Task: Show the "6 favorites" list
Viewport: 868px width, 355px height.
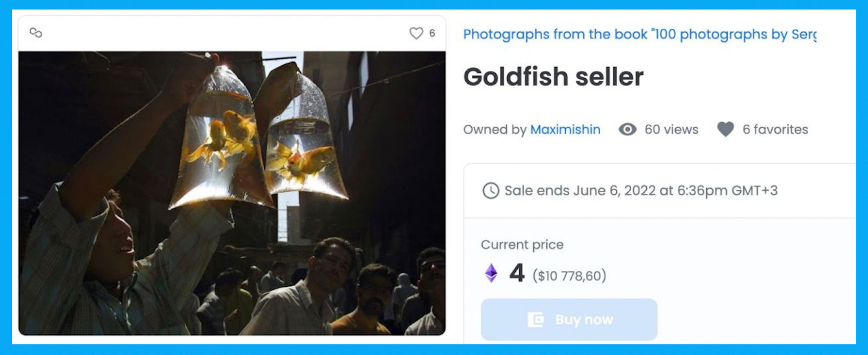Action: [775, 130]
